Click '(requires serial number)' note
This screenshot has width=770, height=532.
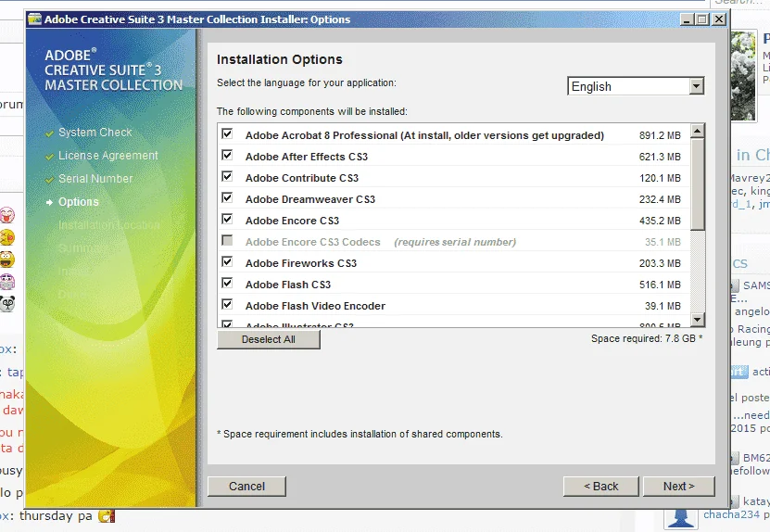coord(455,242)
